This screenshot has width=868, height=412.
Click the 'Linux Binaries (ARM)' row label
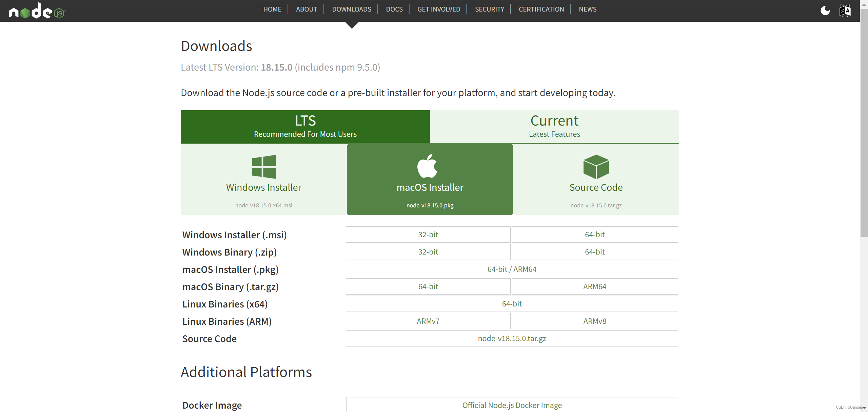coord(227,321)
